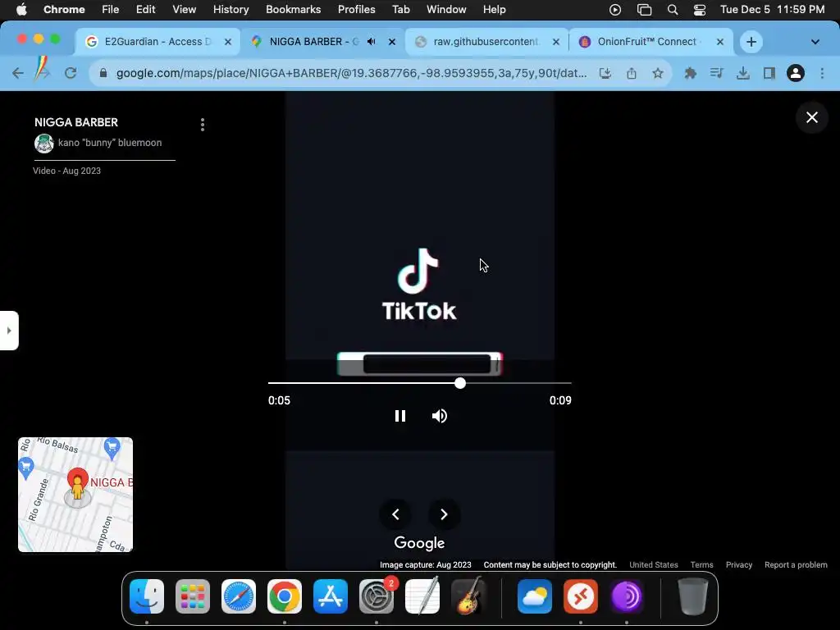
Task: Open Chrome's three-dot menu
Action: pos(822,73)
